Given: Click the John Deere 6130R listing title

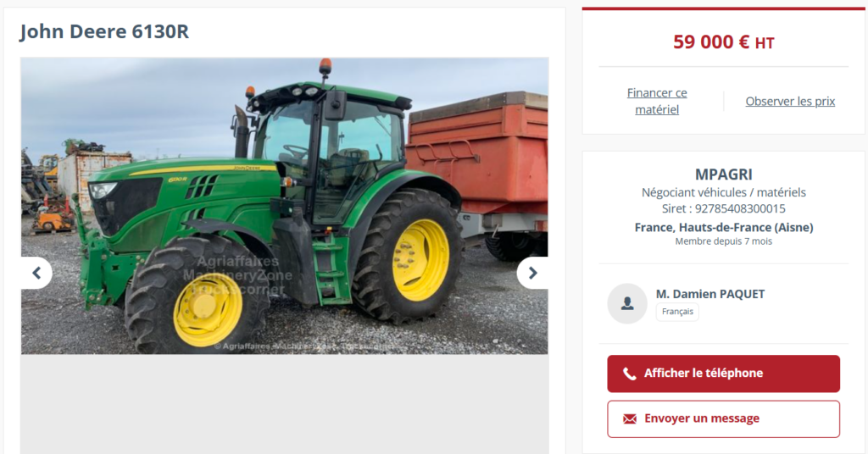Looking at the screenshot, I should point(104,31).
